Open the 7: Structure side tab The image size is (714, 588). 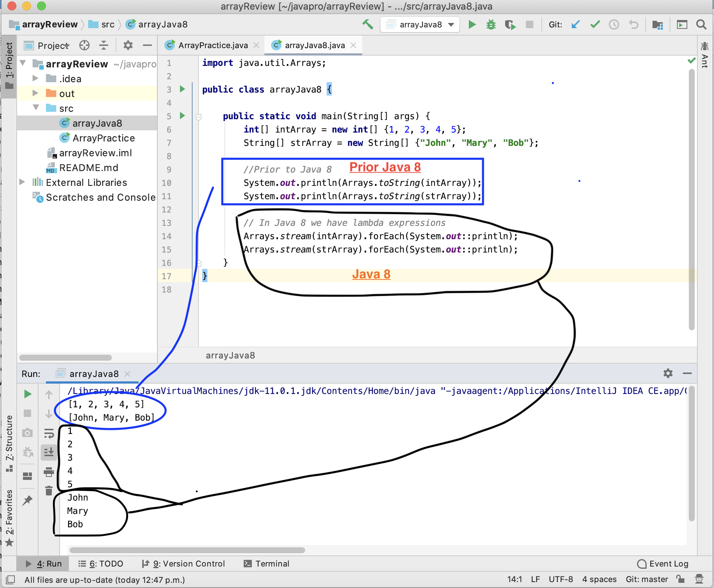[x=9, y=443]
